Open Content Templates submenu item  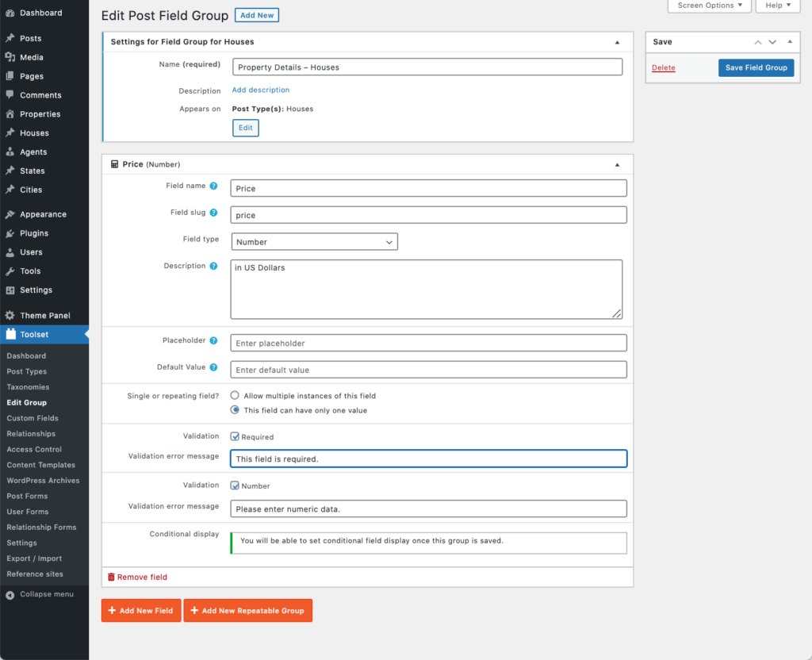(41, 465)
